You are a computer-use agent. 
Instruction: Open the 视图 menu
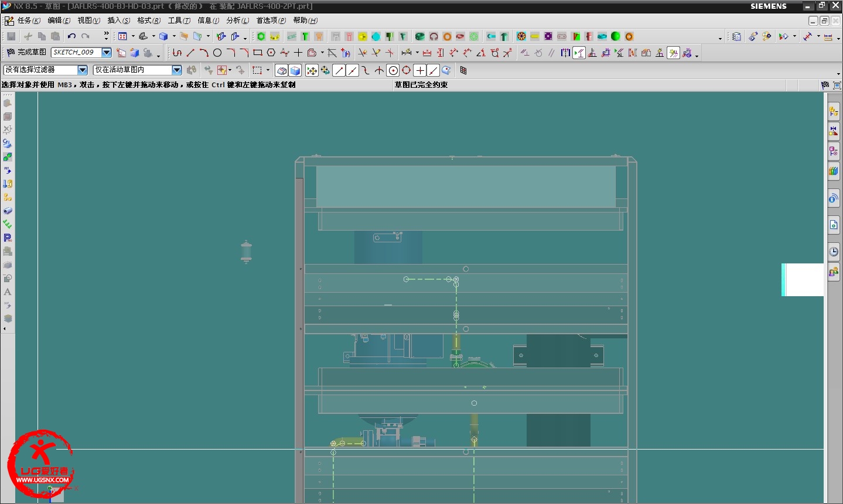pos(89,20)
